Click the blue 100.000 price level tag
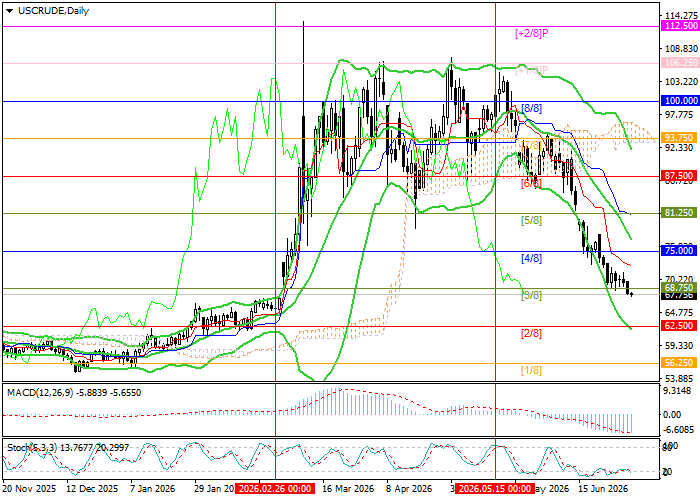Screen dimensions: 700x500 (x=680, y=101)
